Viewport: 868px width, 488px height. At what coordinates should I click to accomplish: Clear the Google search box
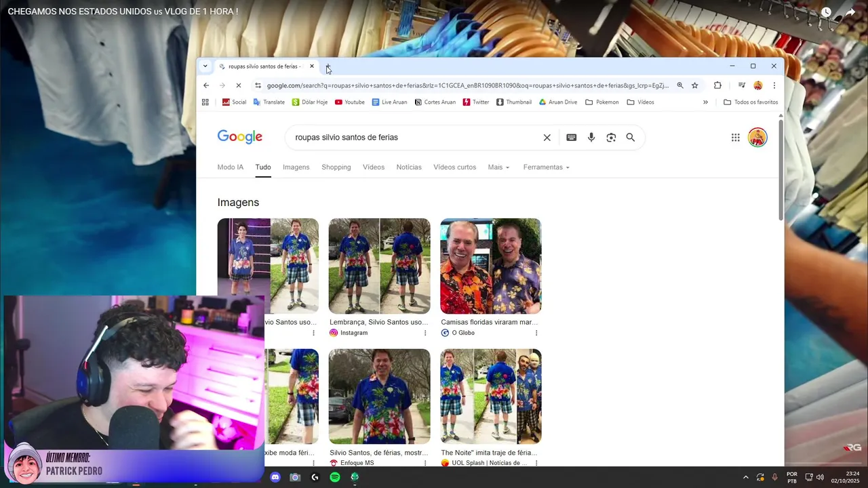[547, 138]
